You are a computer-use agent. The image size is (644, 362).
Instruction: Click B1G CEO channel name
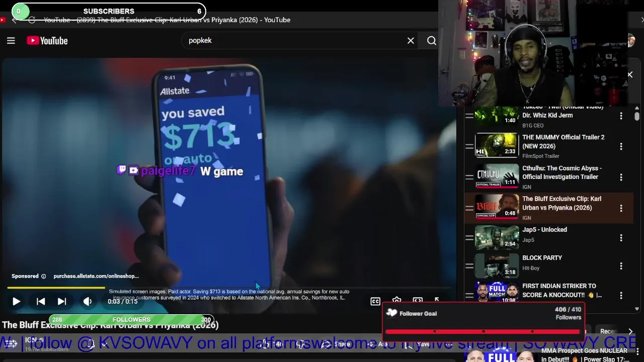[533, 126]
